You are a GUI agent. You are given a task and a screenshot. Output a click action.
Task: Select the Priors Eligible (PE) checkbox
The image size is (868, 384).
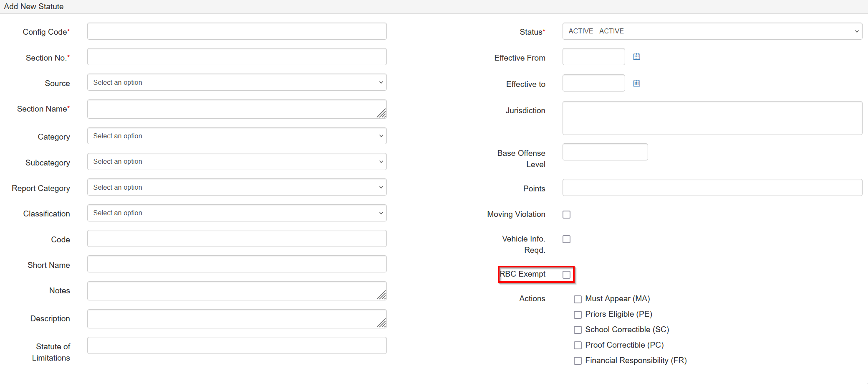click(x=578, y=315)
